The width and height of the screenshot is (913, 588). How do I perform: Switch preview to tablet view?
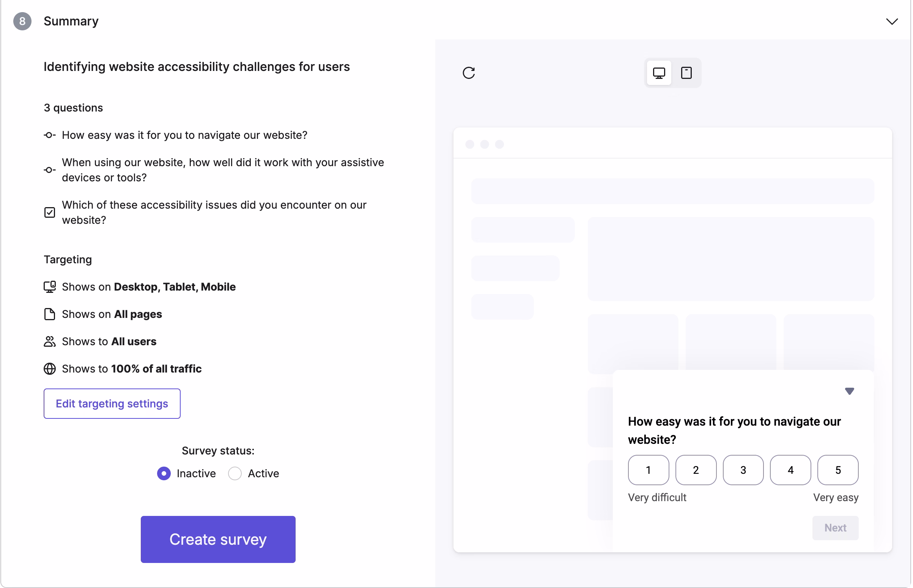pyautogui.click(x=686, y=72)
